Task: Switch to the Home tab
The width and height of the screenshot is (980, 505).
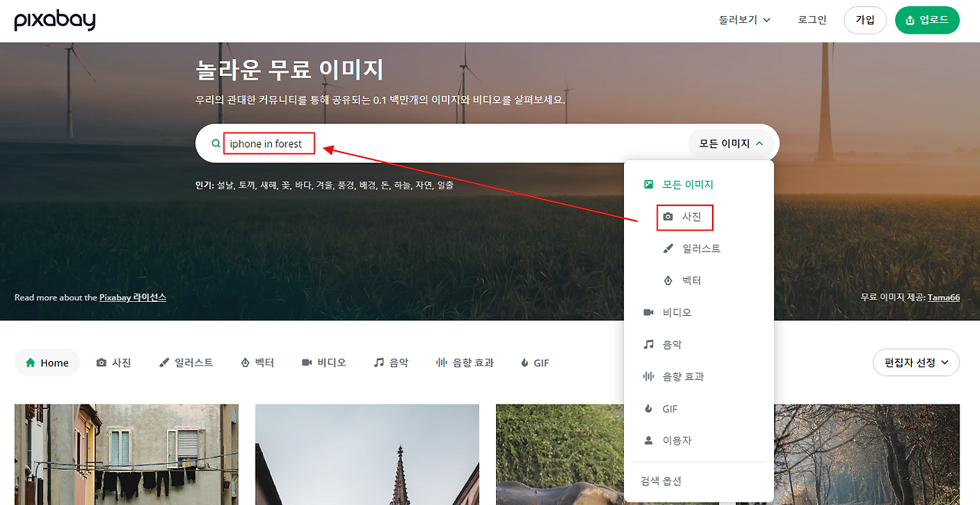Action: pos(47,362)
